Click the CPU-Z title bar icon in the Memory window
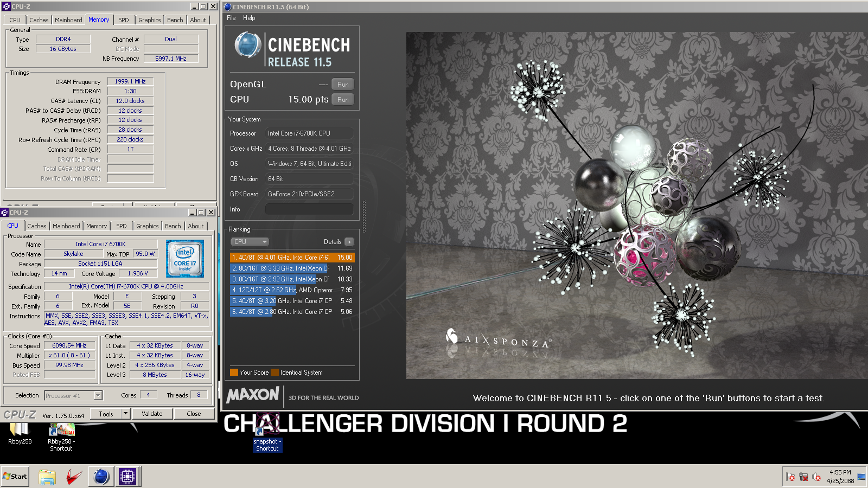 coord(7,7)
